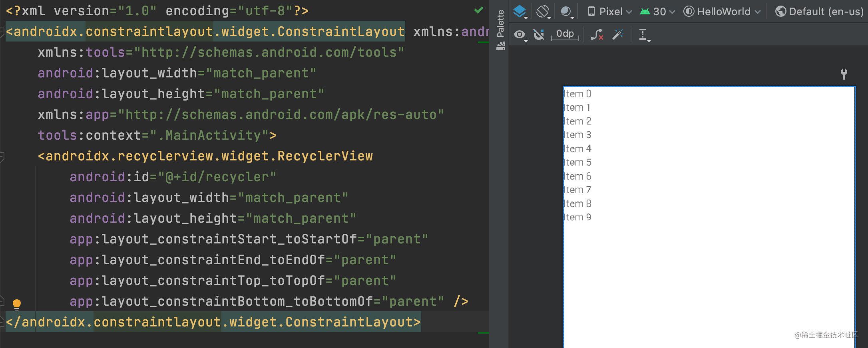Open the design surface layers menu
Viewport: 868px width, 348px height.
(520, 11)
